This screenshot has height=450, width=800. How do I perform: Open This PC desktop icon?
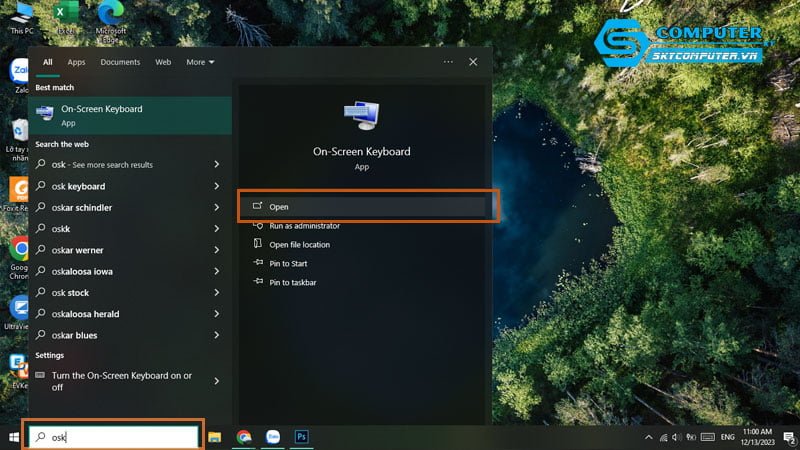(22, 18)
